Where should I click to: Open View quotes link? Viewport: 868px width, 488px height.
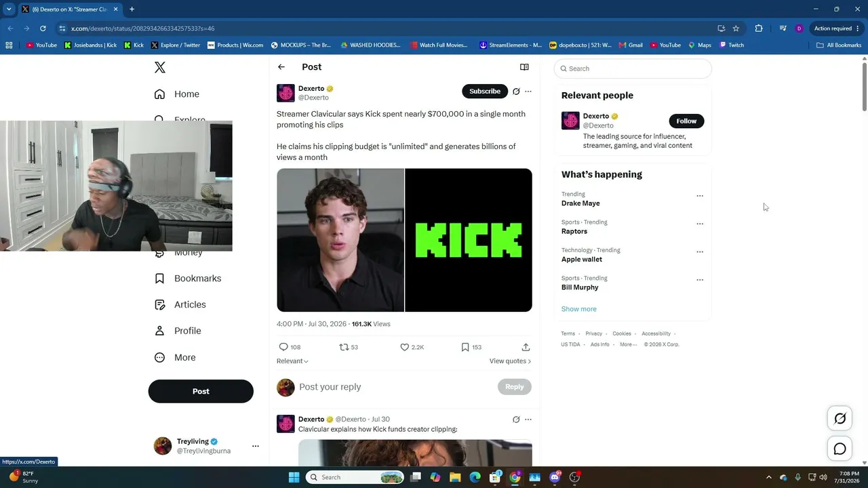pyautogui.click(x=510, y=361)
